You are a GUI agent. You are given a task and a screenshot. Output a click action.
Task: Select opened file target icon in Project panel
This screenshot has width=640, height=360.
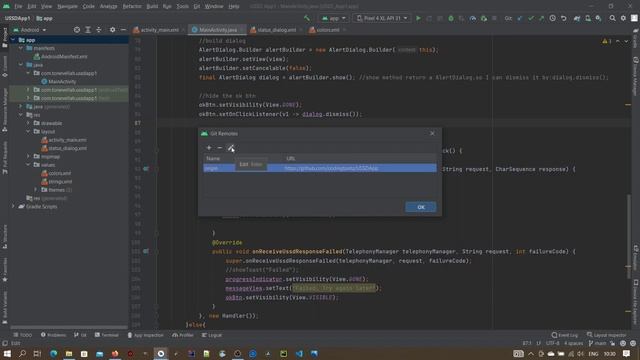point(77,30)
